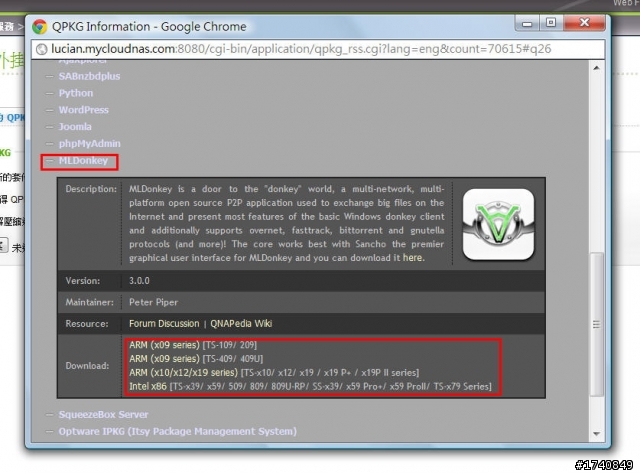The width and height of the screenshot is (640, 473).
Task: Minimize the QPKG Information window
Action: (527, 23)
